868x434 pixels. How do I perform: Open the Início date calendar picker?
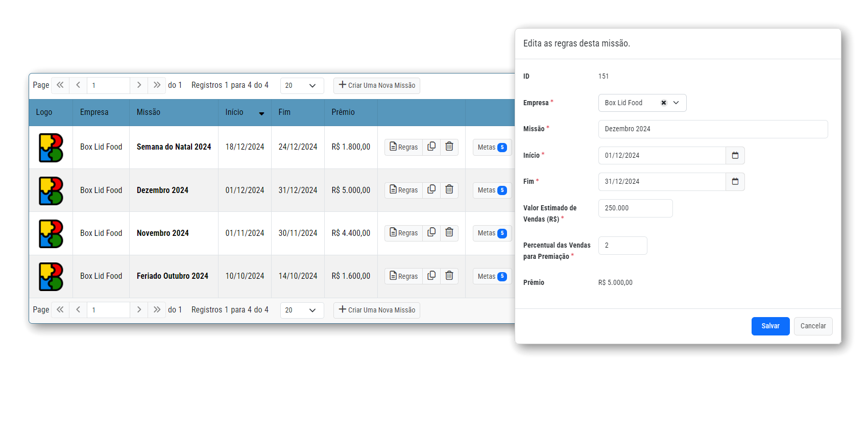pos(735,155)
